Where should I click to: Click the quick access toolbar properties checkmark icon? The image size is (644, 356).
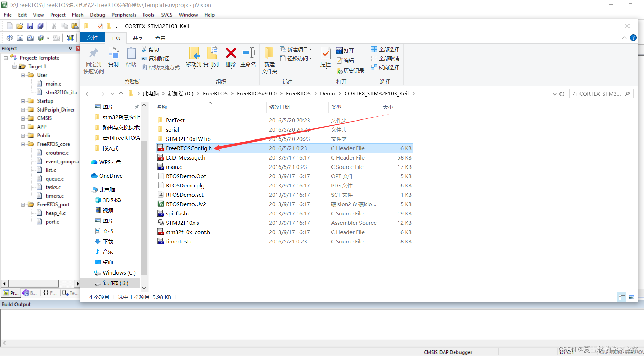(100, 26)
